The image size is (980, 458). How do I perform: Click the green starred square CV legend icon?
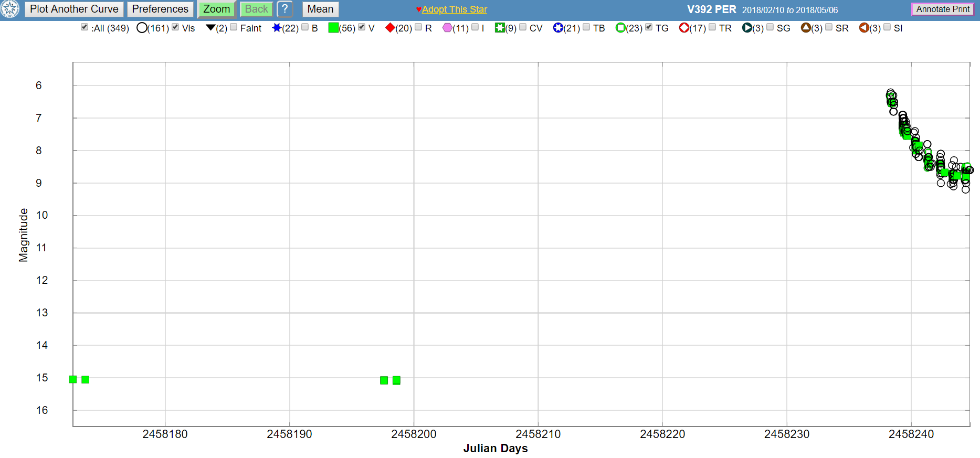coord(500,28)
